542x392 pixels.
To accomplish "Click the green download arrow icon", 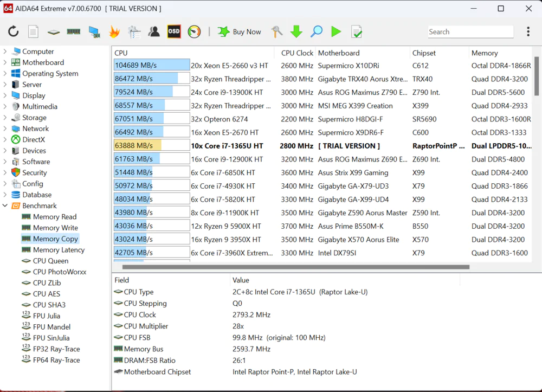I will pos(296,32).
